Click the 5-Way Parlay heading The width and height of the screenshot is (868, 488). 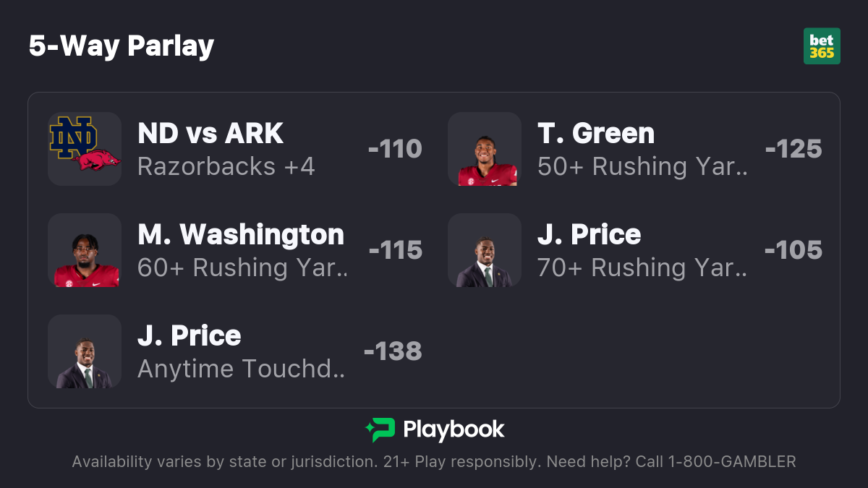click(122, 46)
